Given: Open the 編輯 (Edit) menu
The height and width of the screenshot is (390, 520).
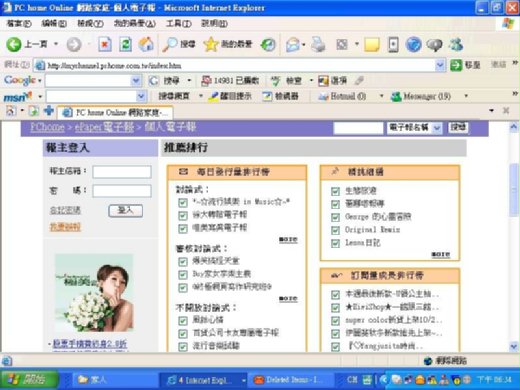Looking at the screenshot, I should coord(54,24).
